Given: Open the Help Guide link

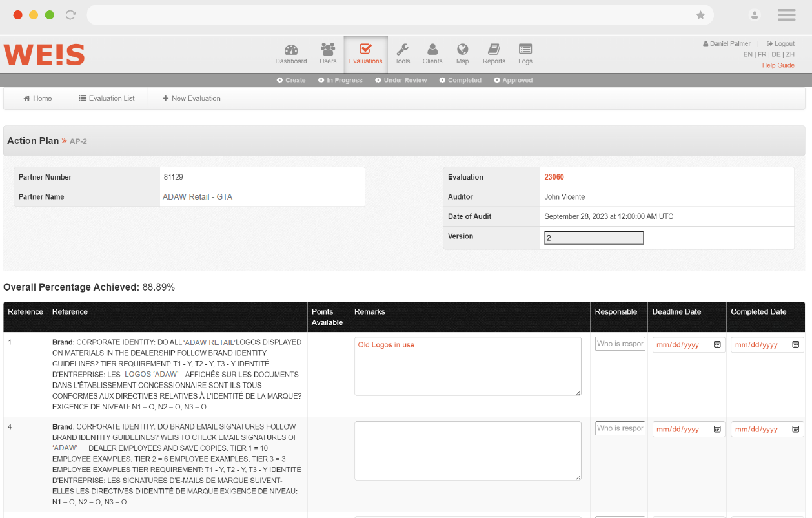Looking at the screenshot, I should point(778,65).
